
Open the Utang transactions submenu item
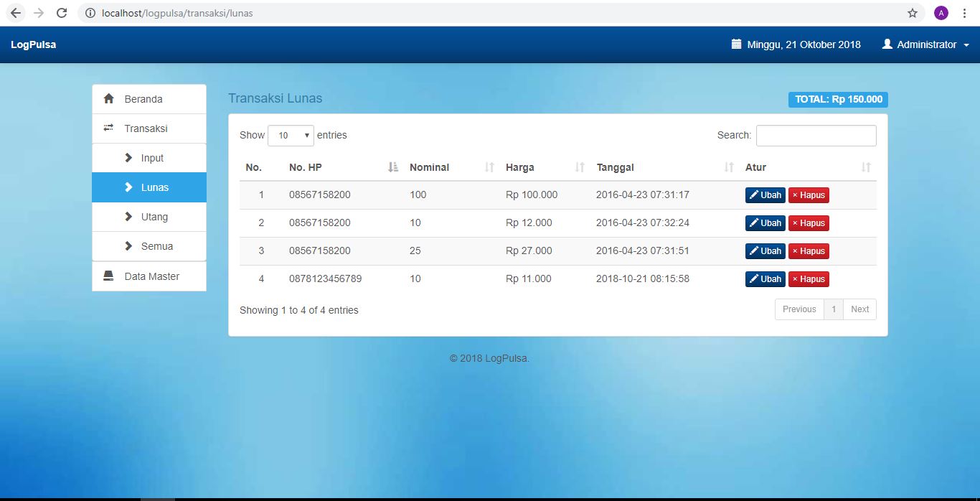(x=154, y=217)
